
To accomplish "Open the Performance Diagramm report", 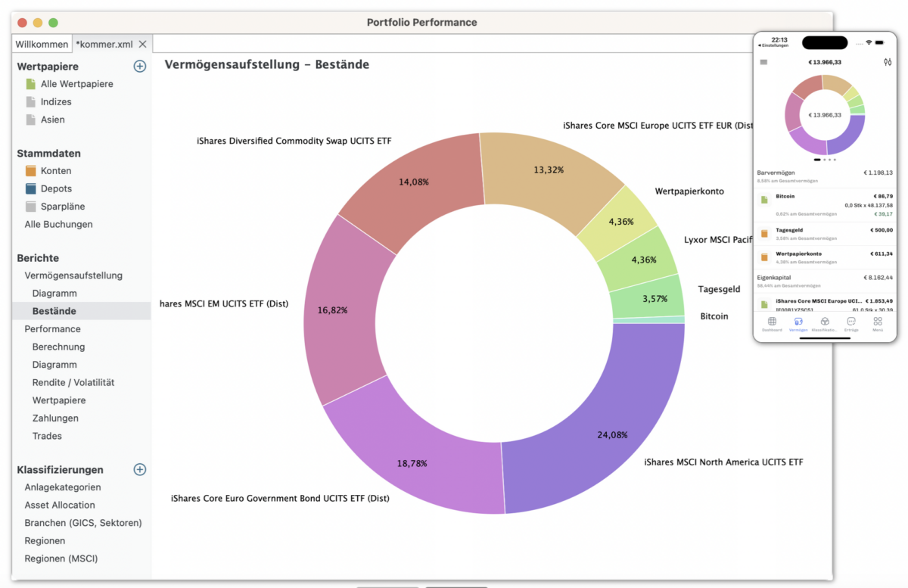I will point(54,364).
